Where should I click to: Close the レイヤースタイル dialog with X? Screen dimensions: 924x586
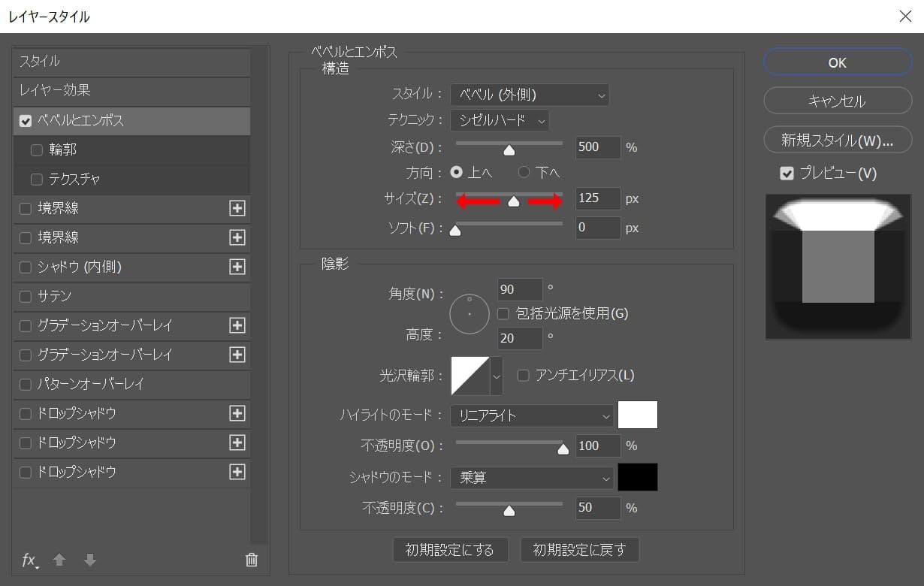905,16
